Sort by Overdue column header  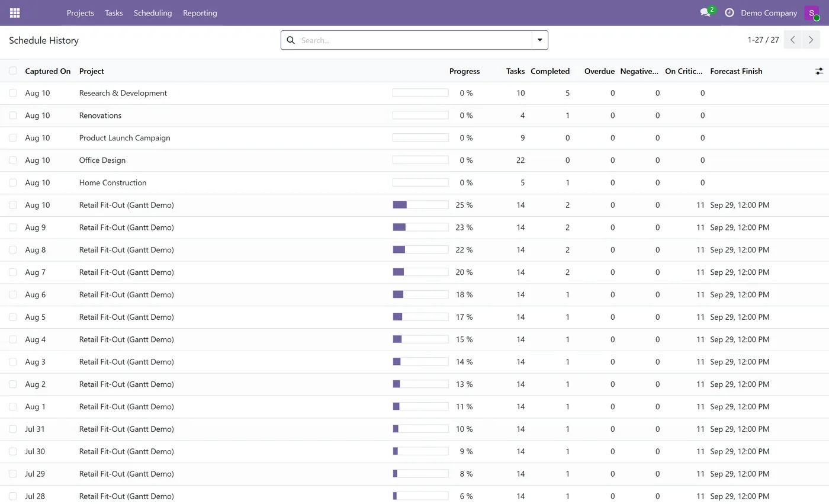[x=599, y=71]
